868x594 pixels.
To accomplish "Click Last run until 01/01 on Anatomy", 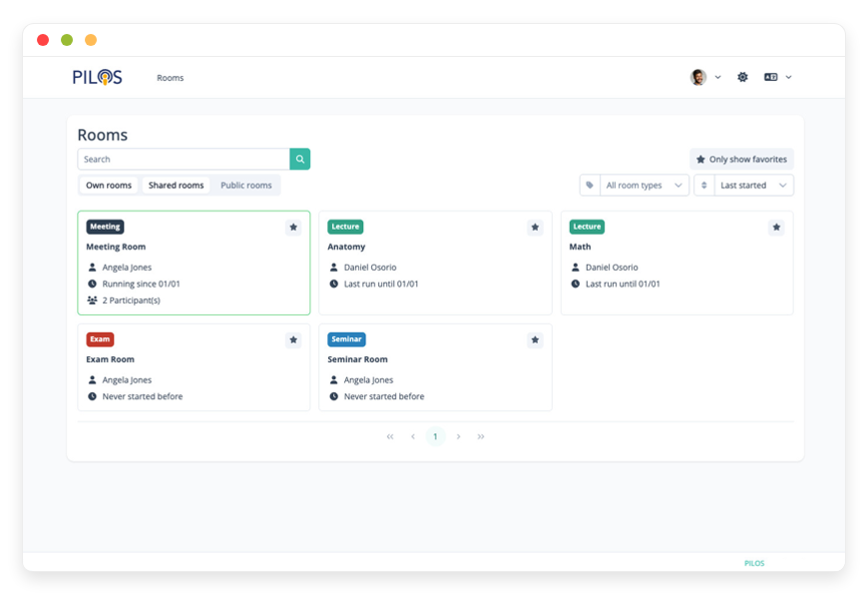I will coord(381,284).
